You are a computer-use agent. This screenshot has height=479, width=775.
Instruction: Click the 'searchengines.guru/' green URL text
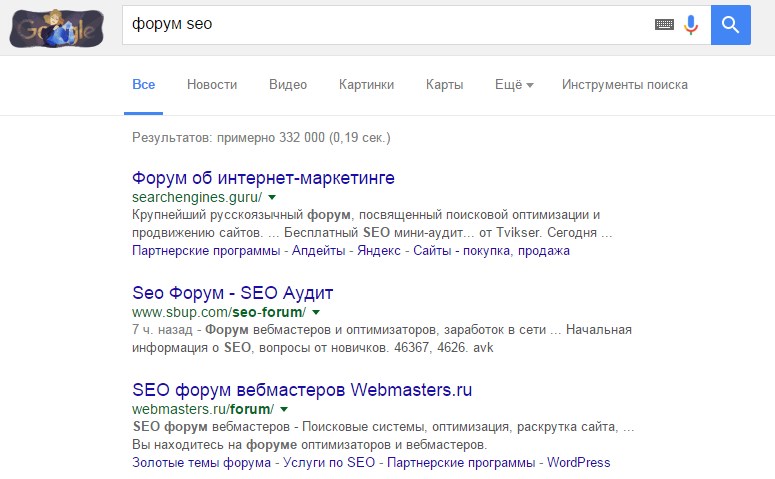click(197, 197)
